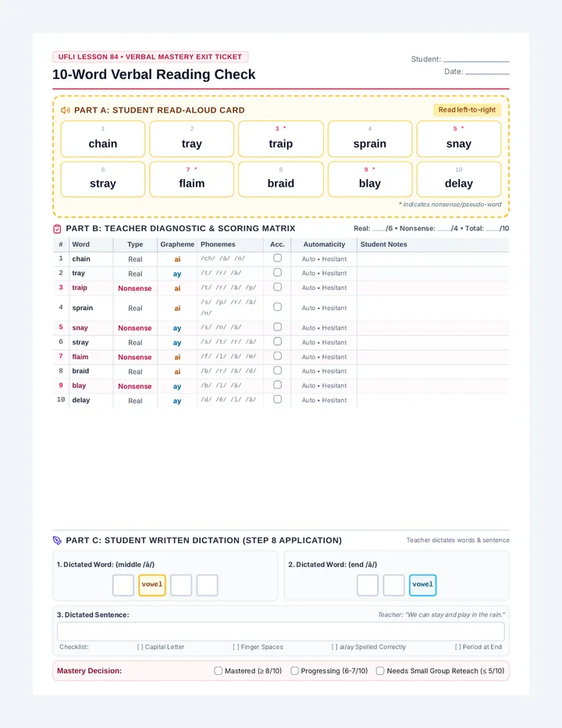Click the blay word card
This screenshot has width=562, height=728.
370,179
